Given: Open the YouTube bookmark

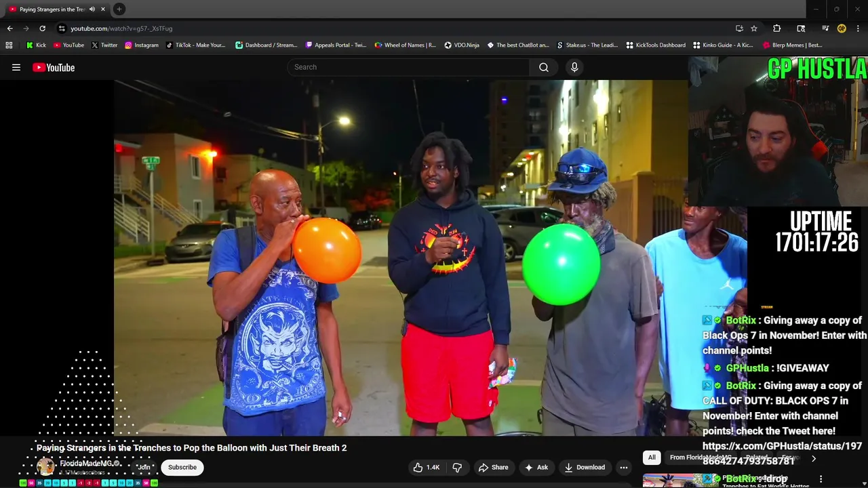Looking at the screenshot, I should (x=68, y=45).
